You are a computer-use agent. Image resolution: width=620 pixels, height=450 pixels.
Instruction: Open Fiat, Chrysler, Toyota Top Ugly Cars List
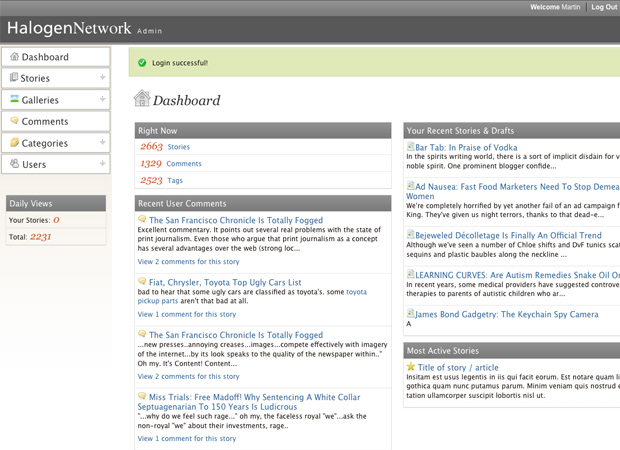click(225, 282)
